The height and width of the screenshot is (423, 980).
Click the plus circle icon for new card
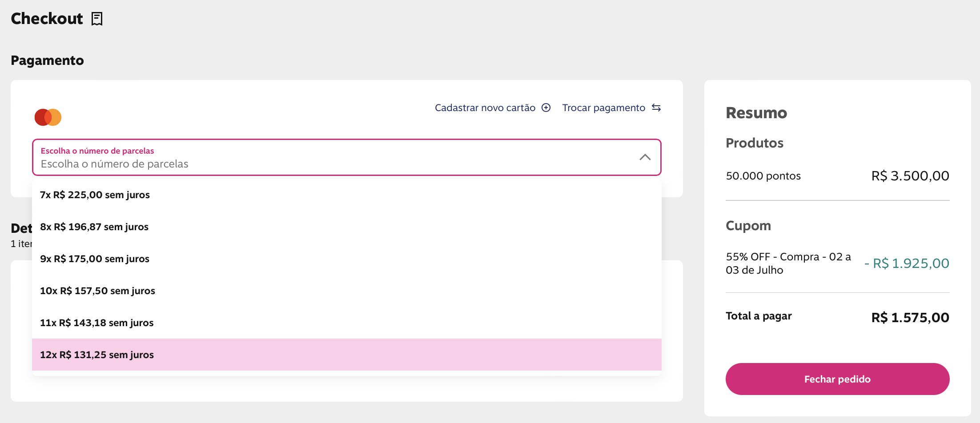546,108
